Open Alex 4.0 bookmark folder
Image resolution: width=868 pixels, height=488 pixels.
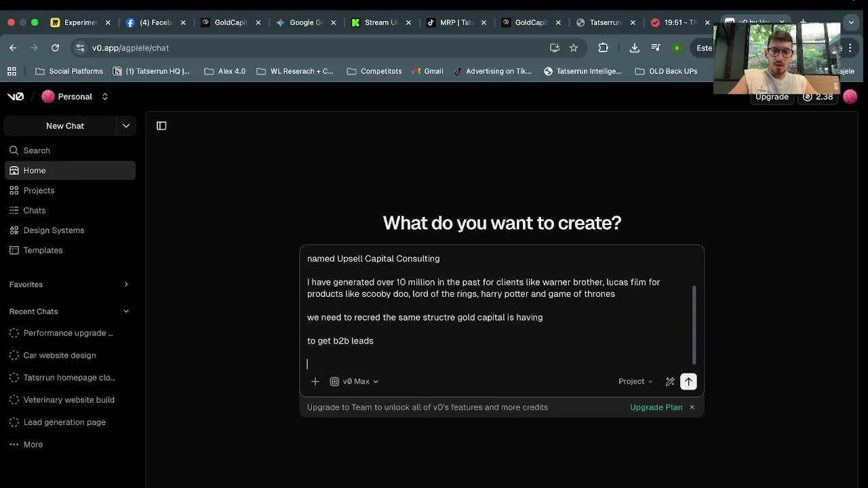pos(224,71)
